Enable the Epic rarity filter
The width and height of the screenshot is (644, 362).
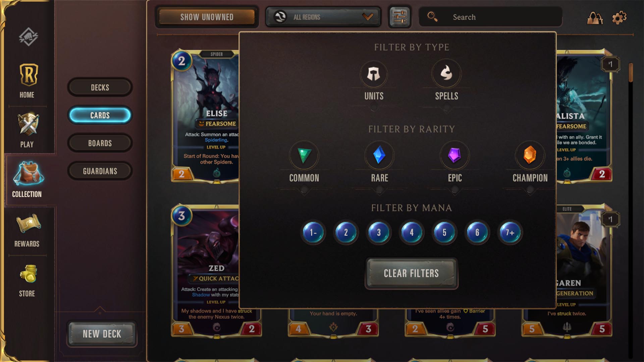coord(454,155)
